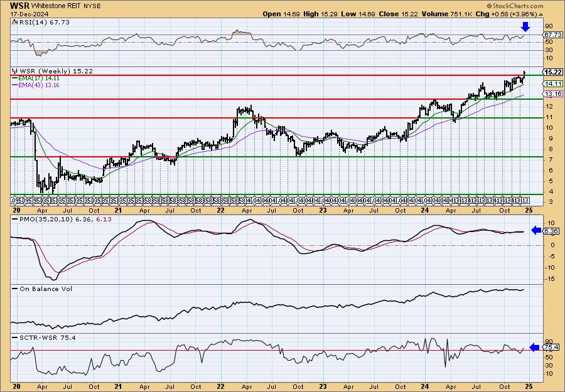The height and width of the screenshot is (392, 565).
Task: Click the High 15.29 value
Action: pyautogui.click(x=321, y=14)
